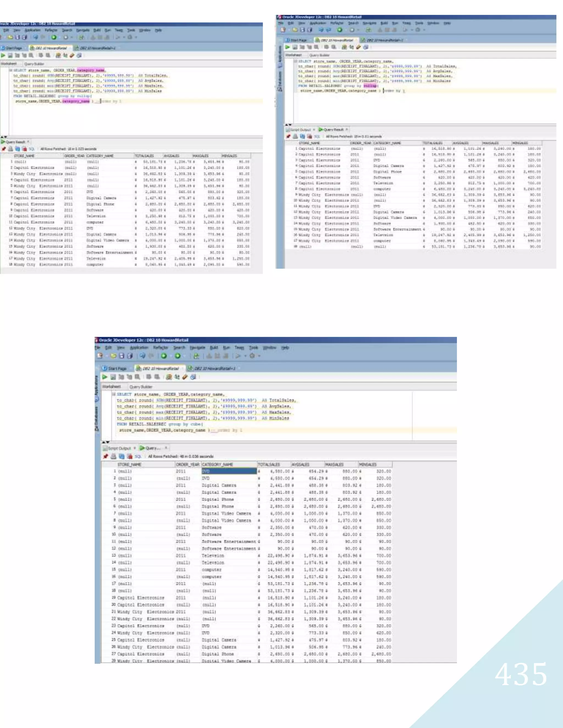Click the eraser icon in top-left window toolbar

tap(72, 55)
